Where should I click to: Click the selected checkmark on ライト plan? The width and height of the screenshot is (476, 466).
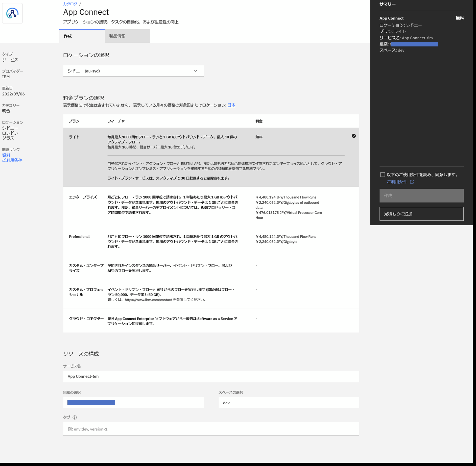pos(354,136)
